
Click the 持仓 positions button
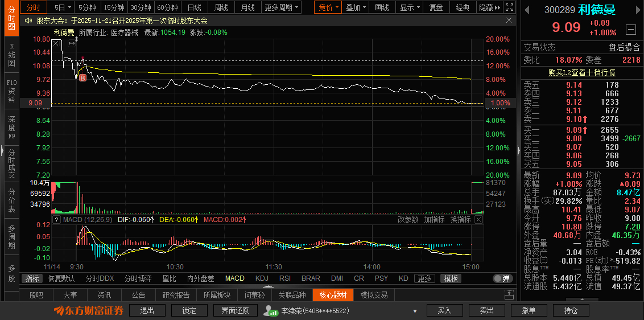pyautogui.click(x=571, y=310)
